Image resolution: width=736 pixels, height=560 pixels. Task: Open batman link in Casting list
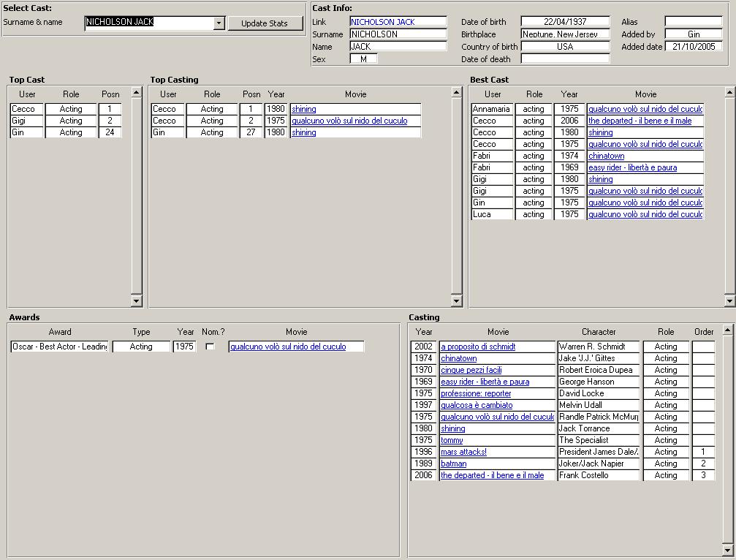coord(453,463)
